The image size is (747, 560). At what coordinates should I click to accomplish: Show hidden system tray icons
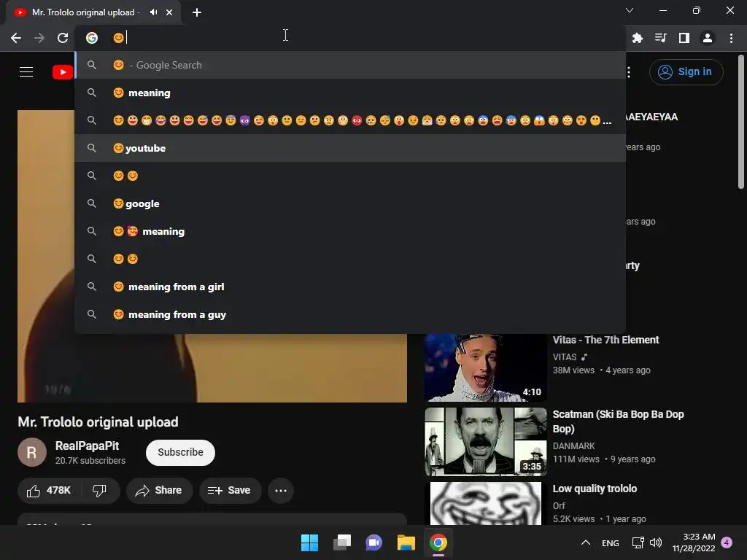pyautogui.click(x=586, y=542)
